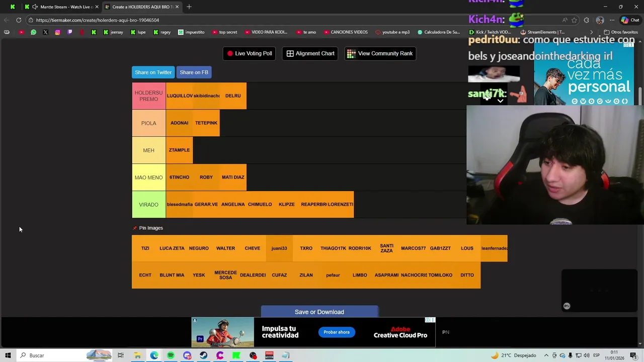Select the MATI DIAZ tile
Screen dimensions: 644x362
coord(233,177)
